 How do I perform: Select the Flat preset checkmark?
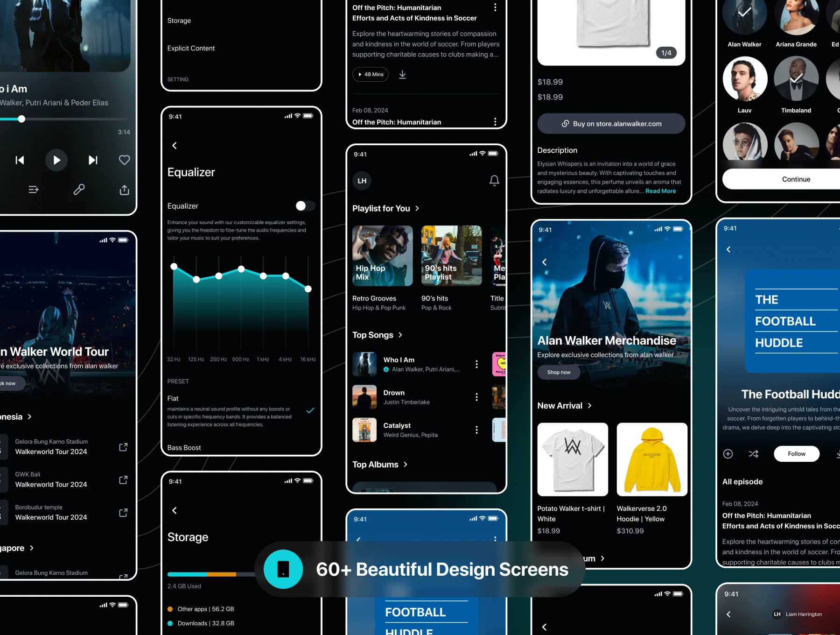[x=310, y=410]
